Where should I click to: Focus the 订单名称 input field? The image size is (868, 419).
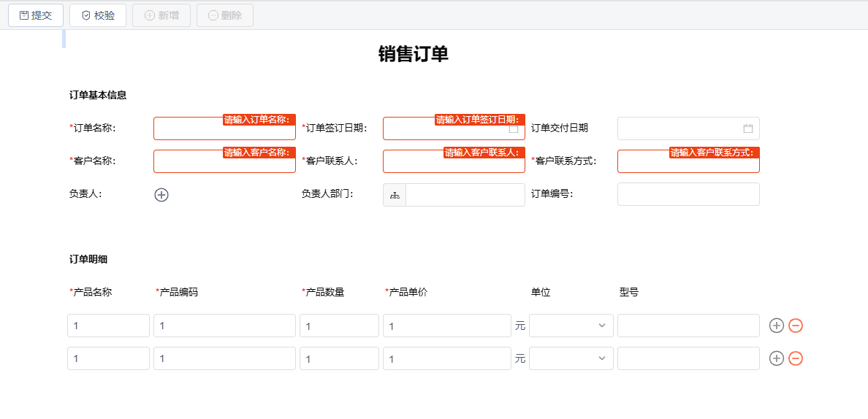(225, 128)
